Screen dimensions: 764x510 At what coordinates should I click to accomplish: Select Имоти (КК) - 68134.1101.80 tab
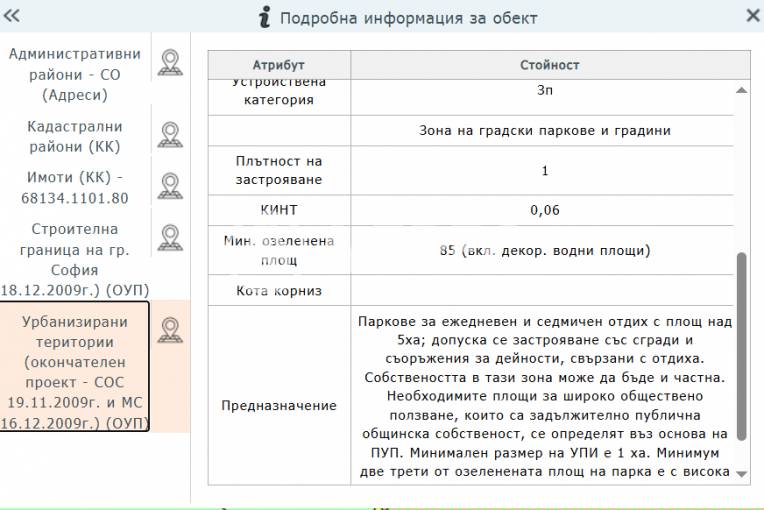(x=75, y=188)
